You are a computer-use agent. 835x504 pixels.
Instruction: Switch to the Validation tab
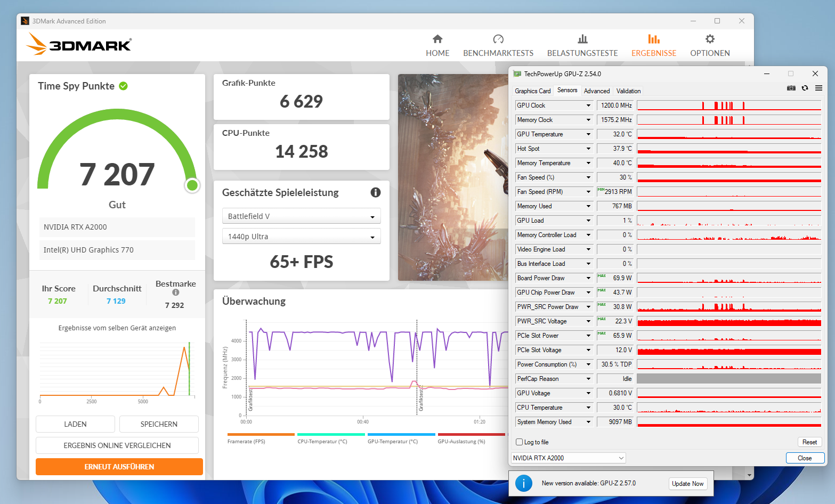click(x=628, y=91)
